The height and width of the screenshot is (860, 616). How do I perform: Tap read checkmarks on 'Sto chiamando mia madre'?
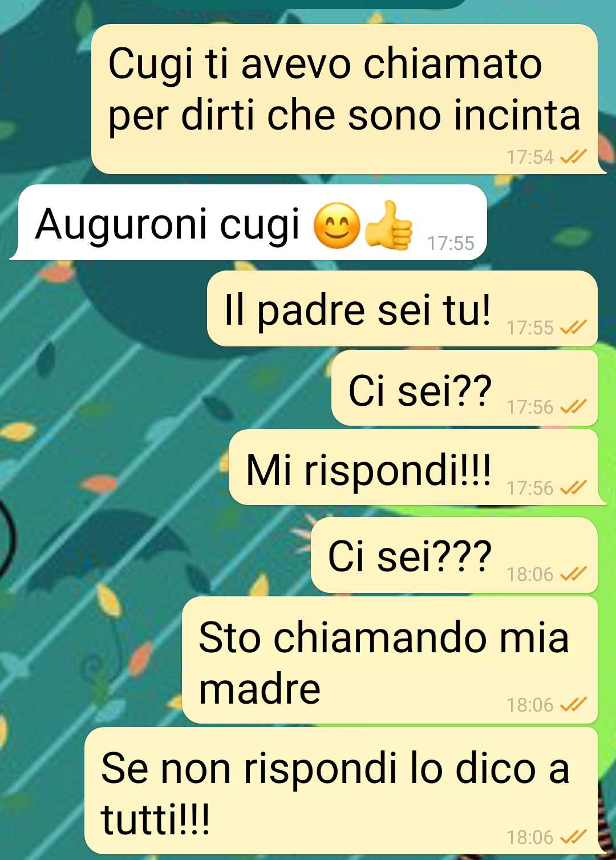573,705
